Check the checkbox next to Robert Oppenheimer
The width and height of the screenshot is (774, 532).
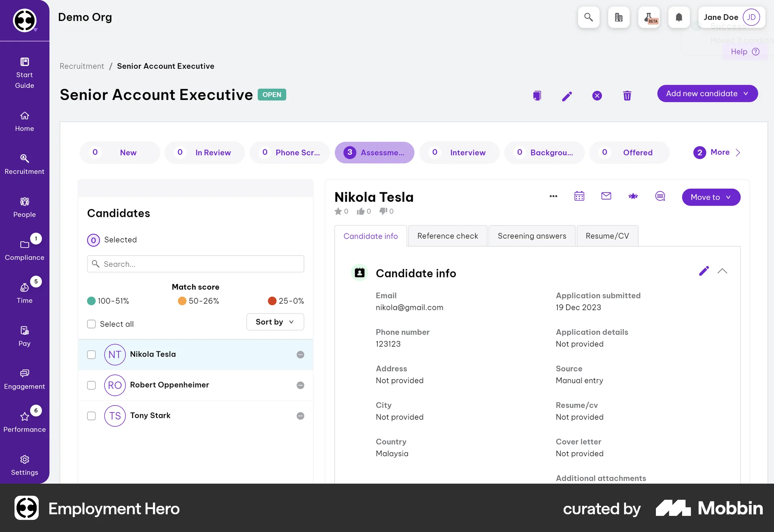(92, 385)
